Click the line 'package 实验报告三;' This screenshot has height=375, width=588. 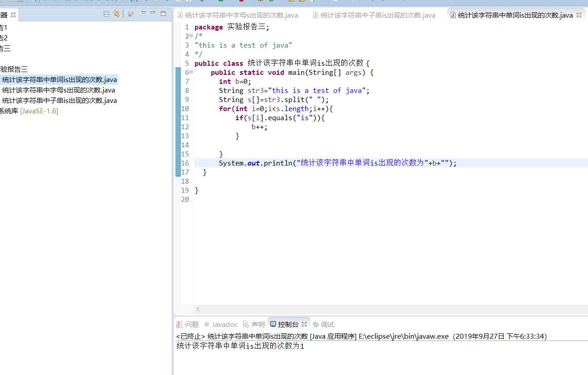pyautogui.click(x=232, y=27)
